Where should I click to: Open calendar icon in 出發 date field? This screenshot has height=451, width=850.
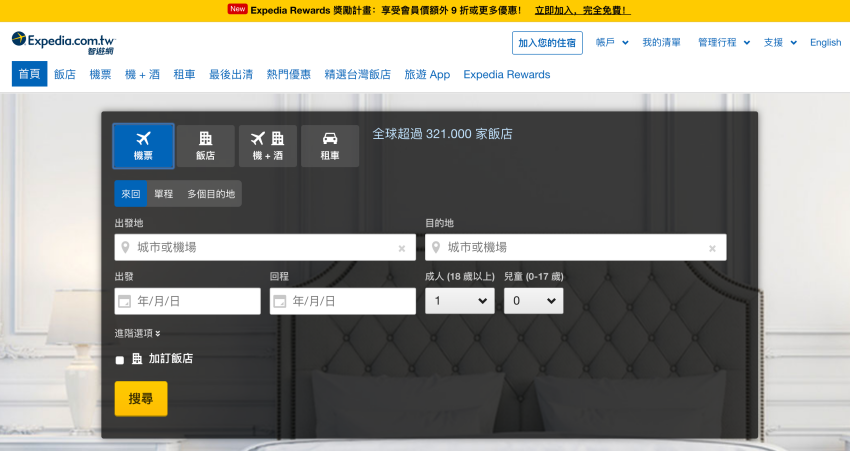(125, 301)
